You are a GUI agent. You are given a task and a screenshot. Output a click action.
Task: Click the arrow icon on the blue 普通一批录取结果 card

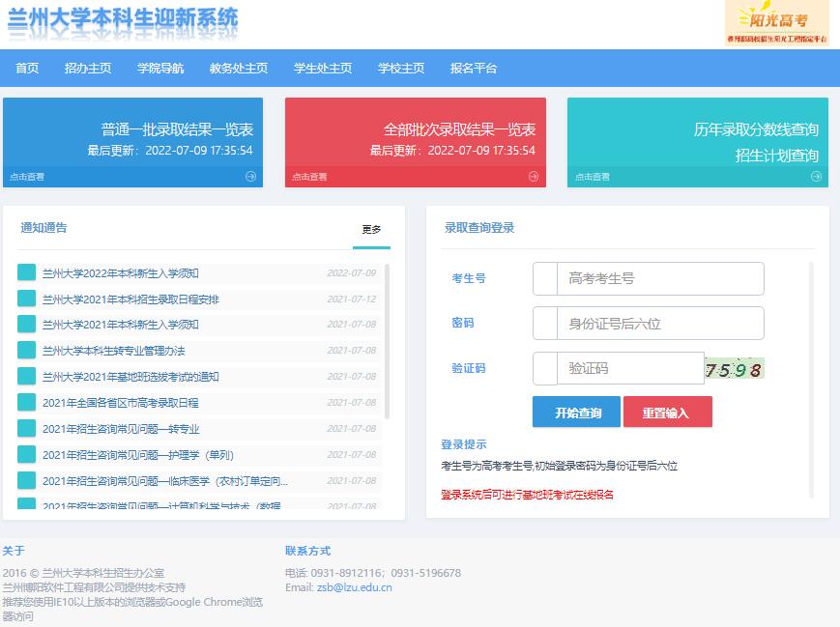point(250,176)
